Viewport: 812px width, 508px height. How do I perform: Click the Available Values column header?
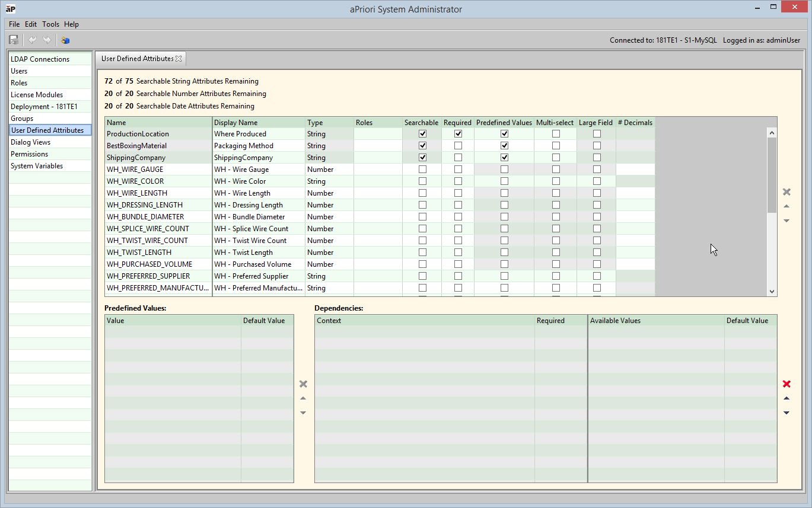pyautogui.click(x=656, y=321)
